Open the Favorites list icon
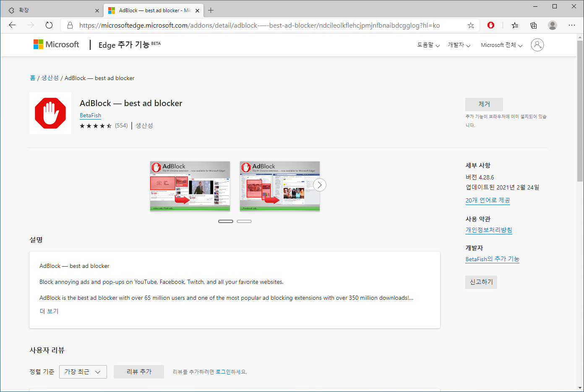Image resolution: width=584 pixels, height=392 pixels. click(x=515, y=26)
